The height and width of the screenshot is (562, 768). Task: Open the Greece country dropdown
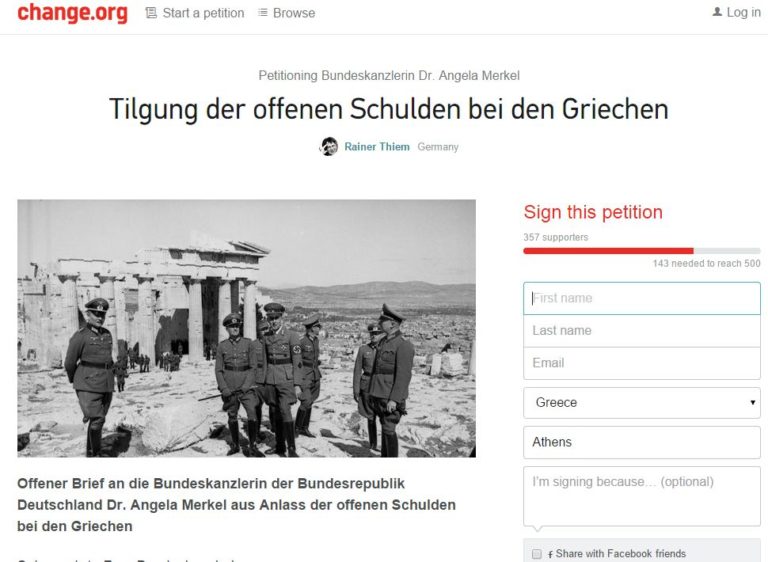click(642, 403)
